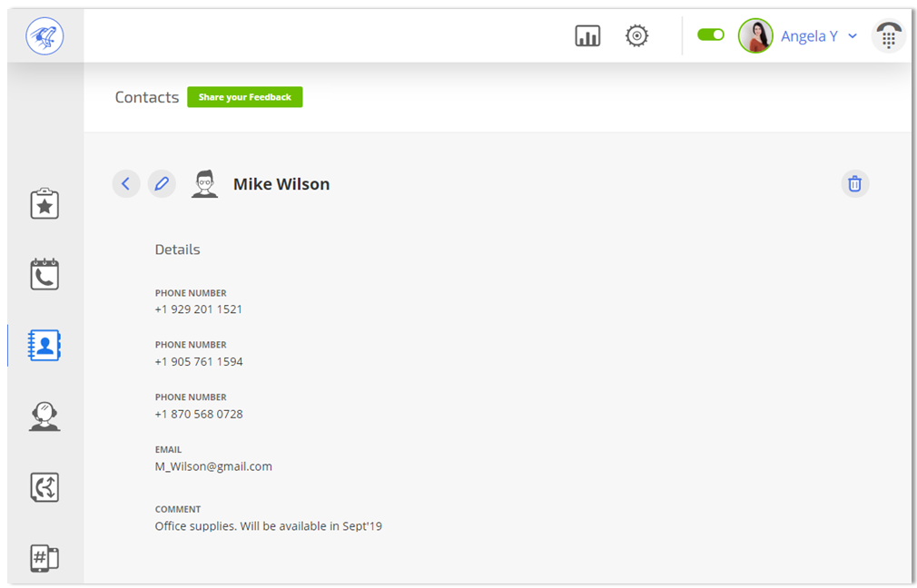Click the app logo in the corner
This screenshot has width=917, height=588.
click(x=44, y=36)
